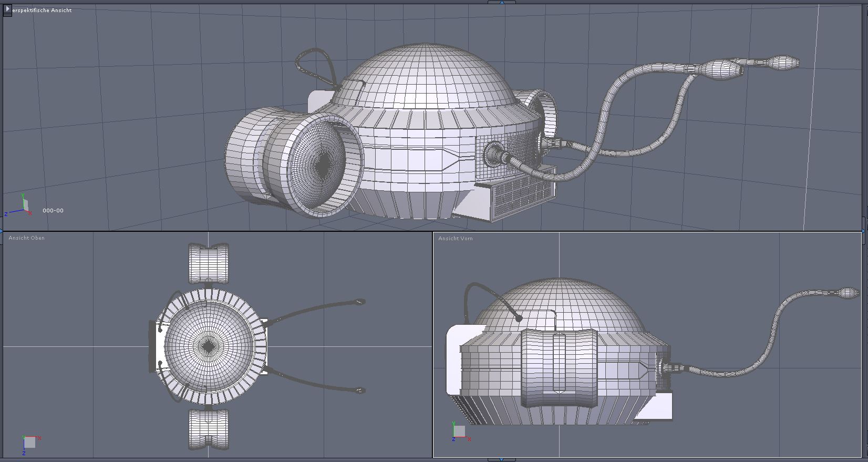Expand the bottom panel handle with blue arrow

[502, 460]
